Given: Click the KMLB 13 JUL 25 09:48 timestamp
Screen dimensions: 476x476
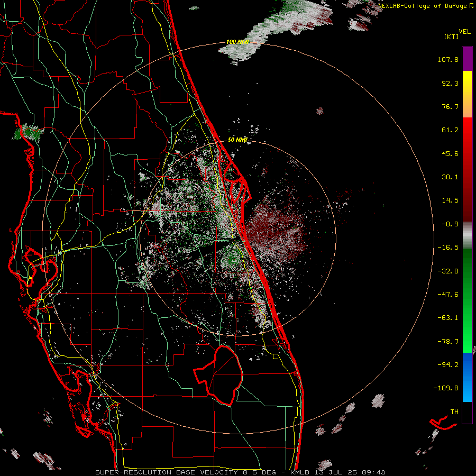Looking at the screenshot, I should click(338, 472).
